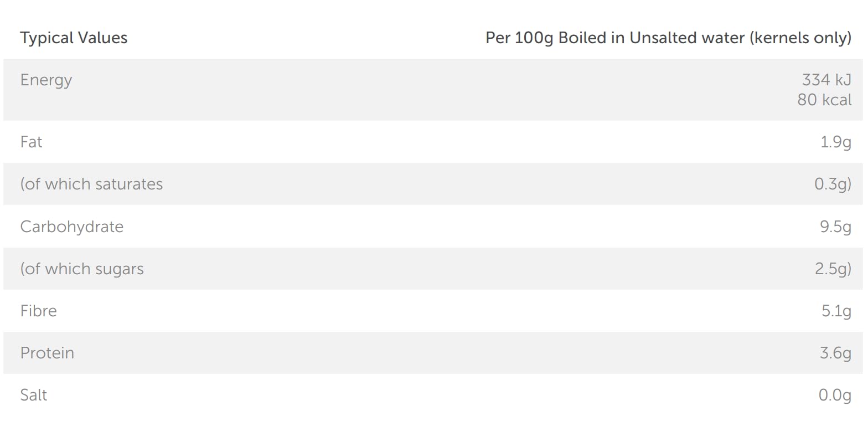Click the 80 kcal energy value
Viewport: 868px width, 421px height.
click(x=824, y=100)
